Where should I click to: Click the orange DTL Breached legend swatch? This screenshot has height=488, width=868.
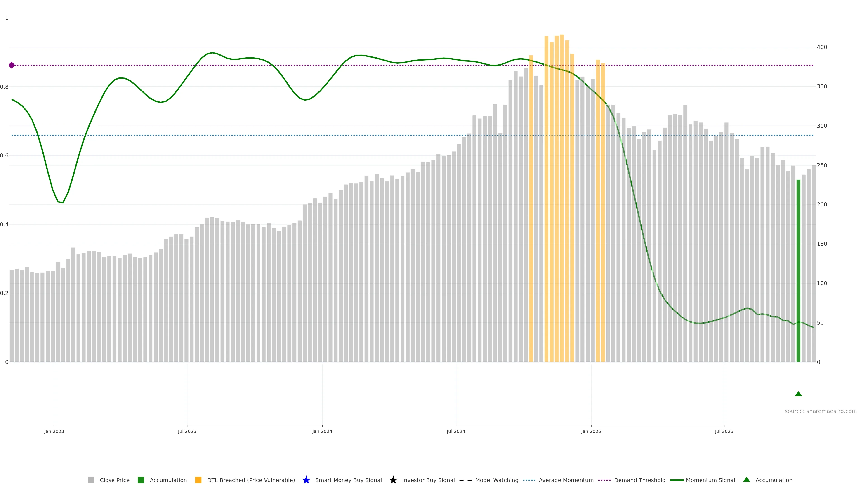pyautogui.click(x=198, y=480)
